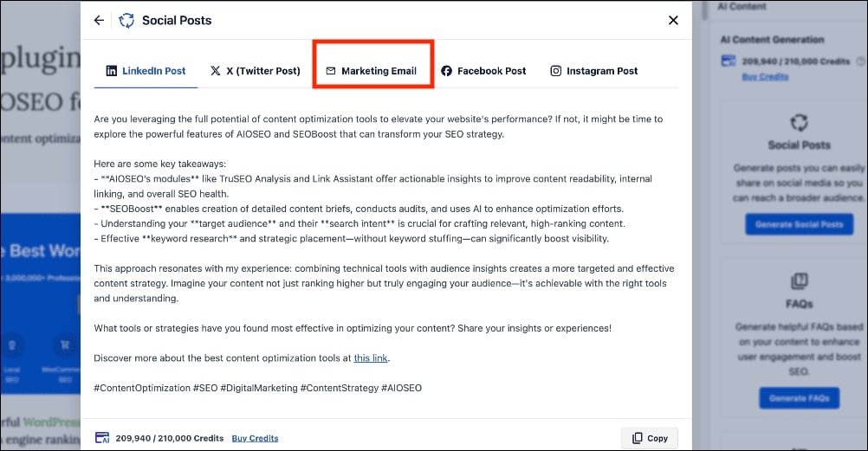Click the back arrow beside Social Posts
868x451 pixels.
[99, 20]
